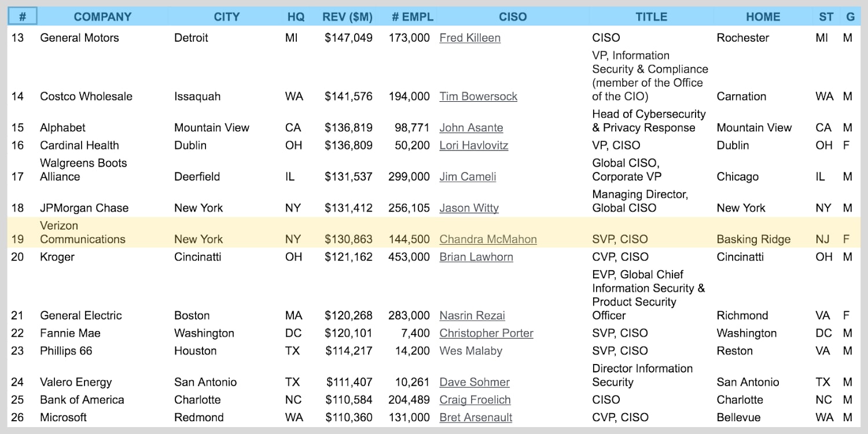This screenshot has width=868, height=434.
Task: Select the ST column header
Action: 826,17
